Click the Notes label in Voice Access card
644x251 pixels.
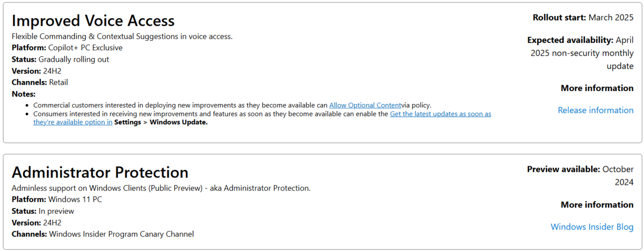click(23, 94)
